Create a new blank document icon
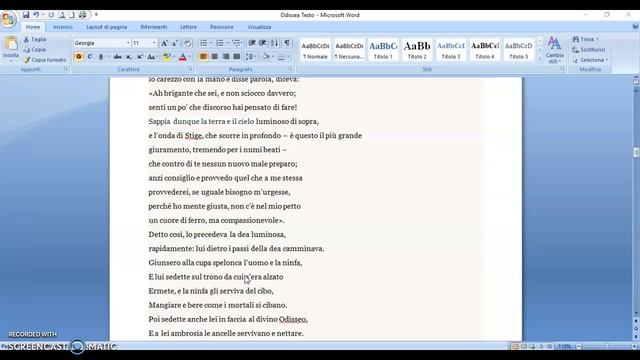 coord(72,15)
